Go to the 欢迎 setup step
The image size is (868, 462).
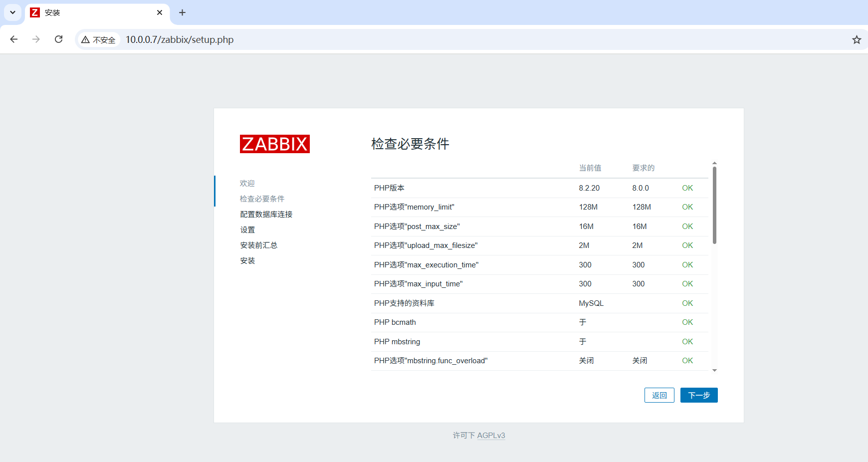coord(247,183)
